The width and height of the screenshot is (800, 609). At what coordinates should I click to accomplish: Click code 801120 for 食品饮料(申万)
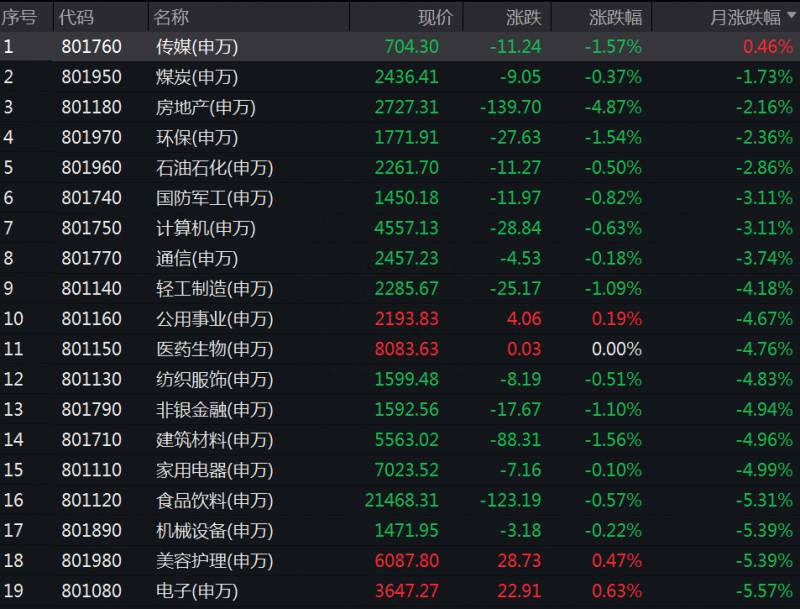coord(91,500)
